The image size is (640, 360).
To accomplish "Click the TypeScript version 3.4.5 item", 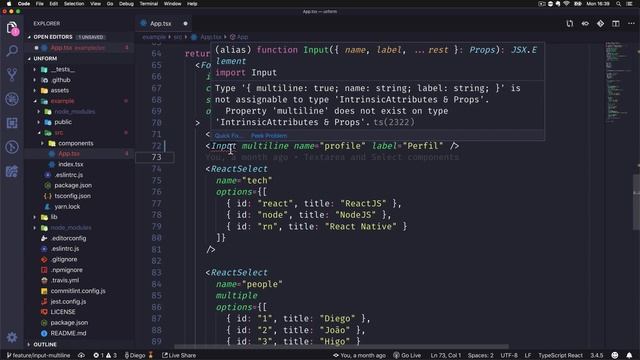I will tap(596, 356).
